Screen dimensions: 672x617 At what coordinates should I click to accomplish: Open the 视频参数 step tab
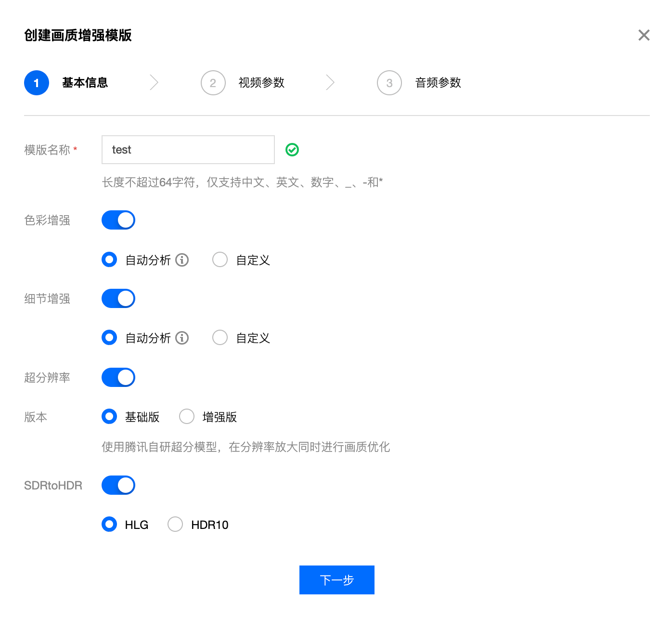click(x=261, y=83)
